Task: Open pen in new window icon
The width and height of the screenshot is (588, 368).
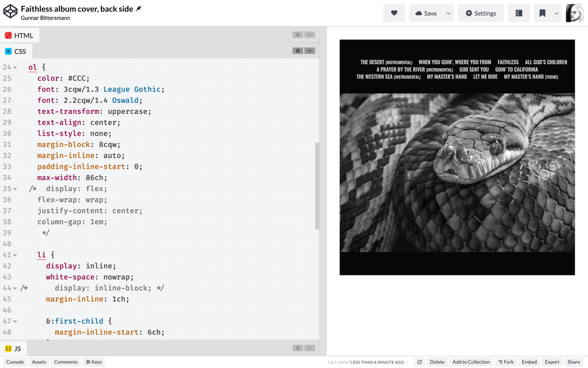Action: click(x=419, y=362)
